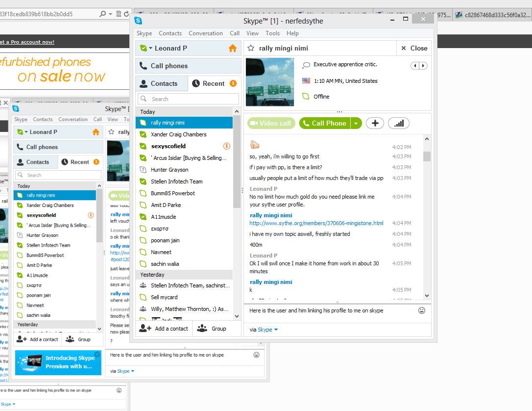This screenshot has height=411, width=532.
Task: Select poonam jain in front list
Action: [184, 240]
